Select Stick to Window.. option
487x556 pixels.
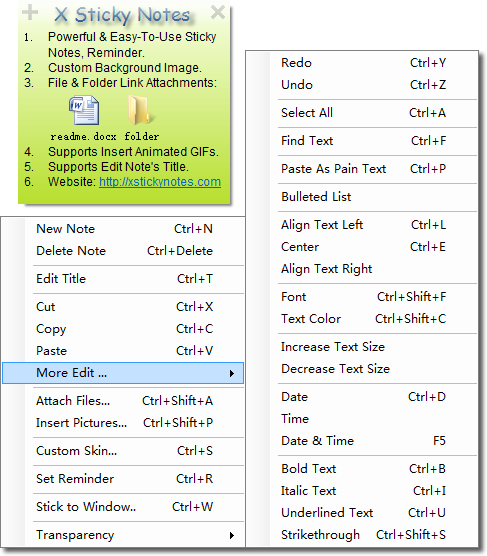123,507
